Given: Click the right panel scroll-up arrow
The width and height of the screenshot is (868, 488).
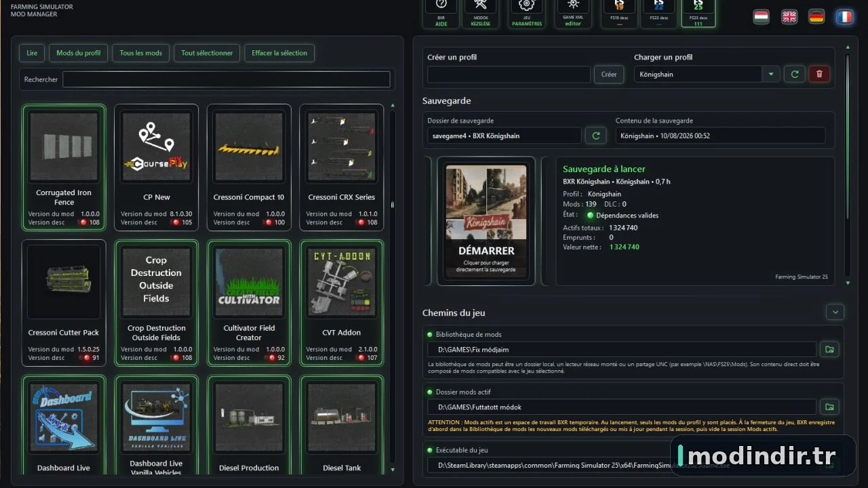Looking at the screenshot, I should click(x=847, y=47).
